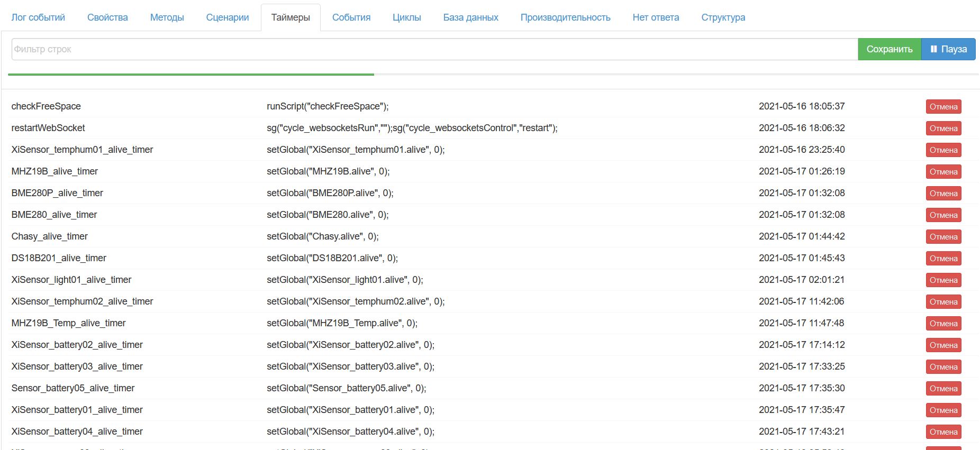This screenshot has height=450, width=980.
Task: Open the Лог событий tab
Action: point(38,17)
